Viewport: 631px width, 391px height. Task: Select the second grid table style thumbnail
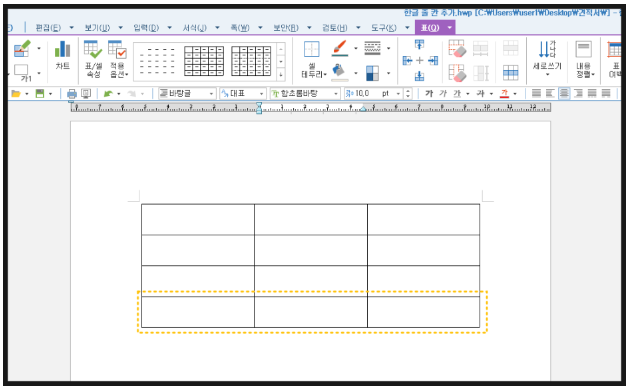click(251, 61)
